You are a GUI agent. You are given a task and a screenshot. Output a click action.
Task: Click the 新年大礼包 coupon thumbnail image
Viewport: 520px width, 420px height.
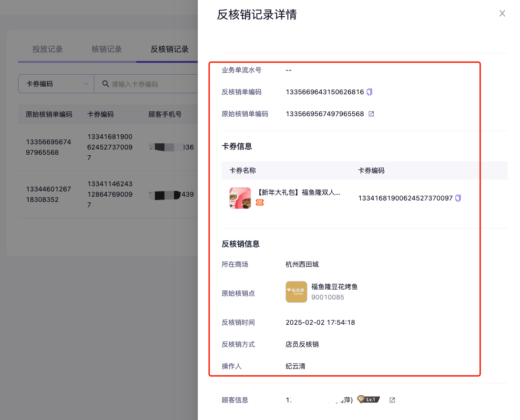click(x=240, y=198)
